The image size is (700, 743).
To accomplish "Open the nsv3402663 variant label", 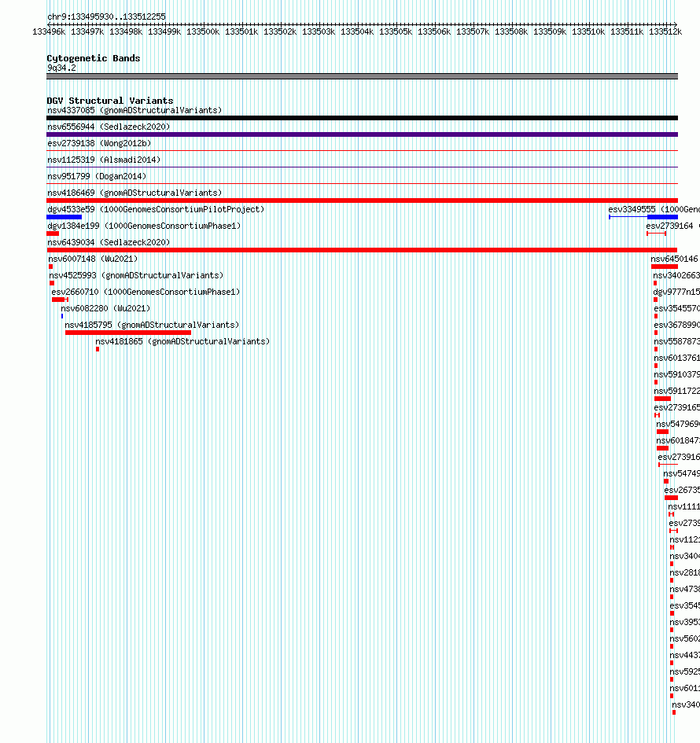I will coord(676,275).
